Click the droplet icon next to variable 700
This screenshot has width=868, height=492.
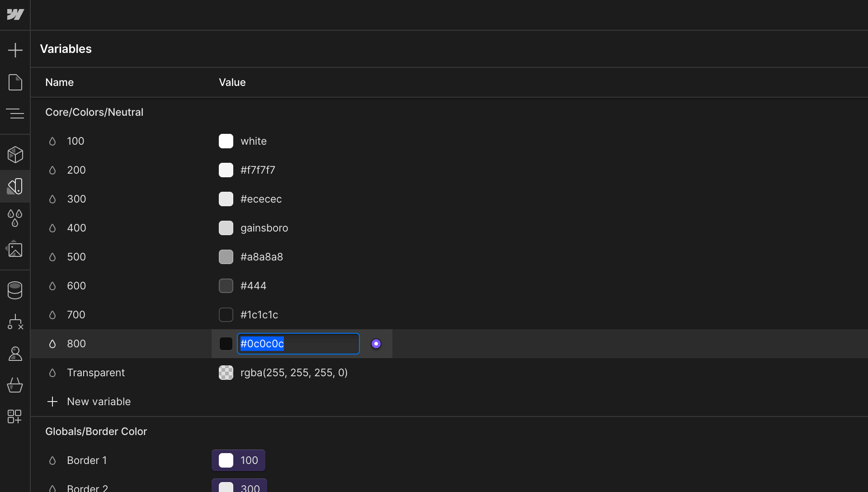click(x=52, y=315)
